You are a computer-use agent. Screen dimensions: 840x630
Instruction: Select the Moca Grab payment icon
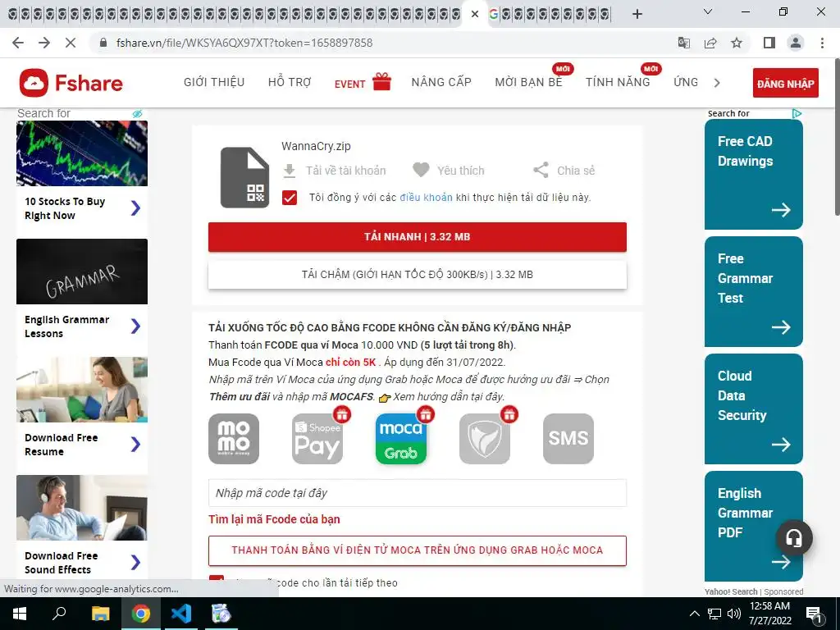coord(400,439)
